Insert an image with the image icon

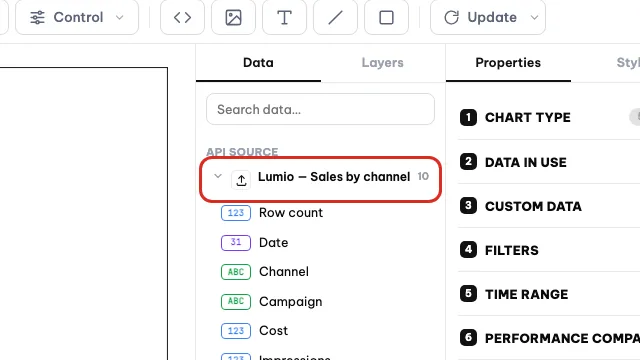(x=233, y=18)
